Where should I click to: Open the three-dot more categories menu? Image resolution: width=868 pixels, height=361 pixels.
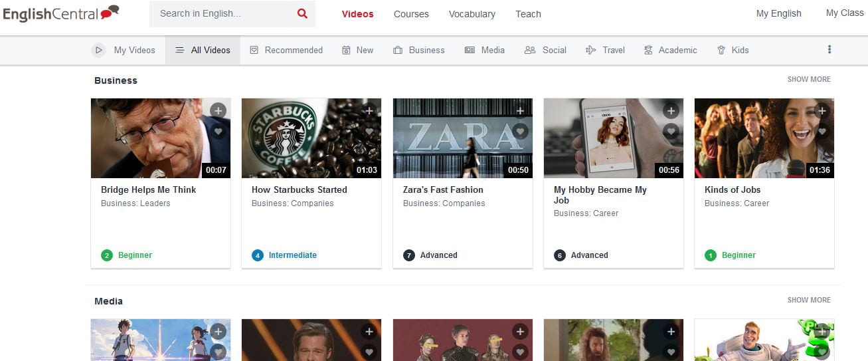pyautogui.click(x=829, y=49)
